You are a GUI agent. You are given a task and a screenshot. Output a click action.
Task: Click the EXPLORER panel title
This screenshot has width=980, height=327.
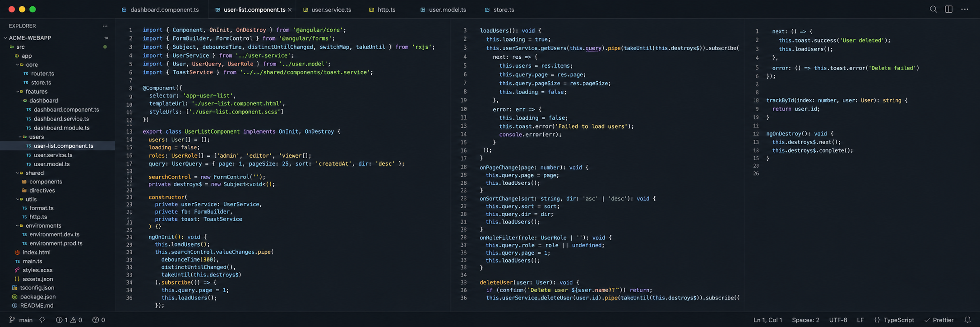(x=22, y=26)
